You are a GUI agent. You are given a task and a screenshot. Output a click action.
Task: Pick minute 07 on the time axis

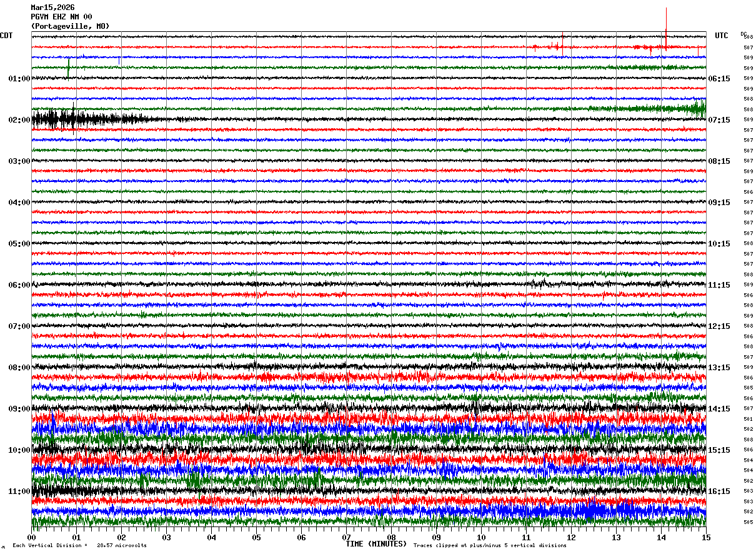[x=347, y=537]
